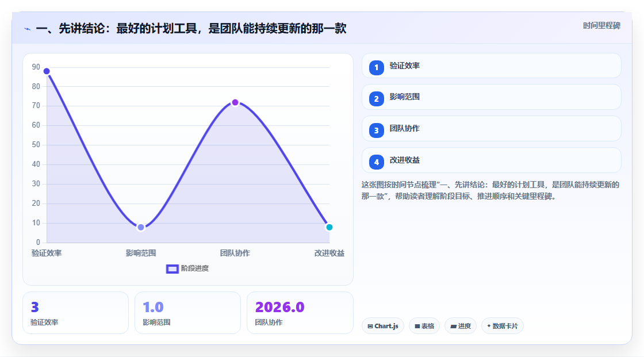Click the x-axis label 团队协作
Viewport: 644px width, 357px height.
(235, 253)
